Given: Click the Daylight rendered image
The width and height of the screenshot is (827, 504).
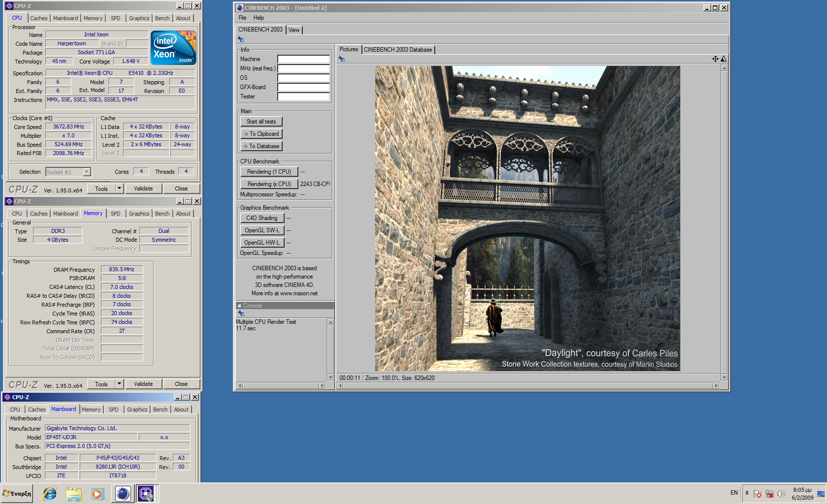Looking at the screenshot, I should point(527,219).
